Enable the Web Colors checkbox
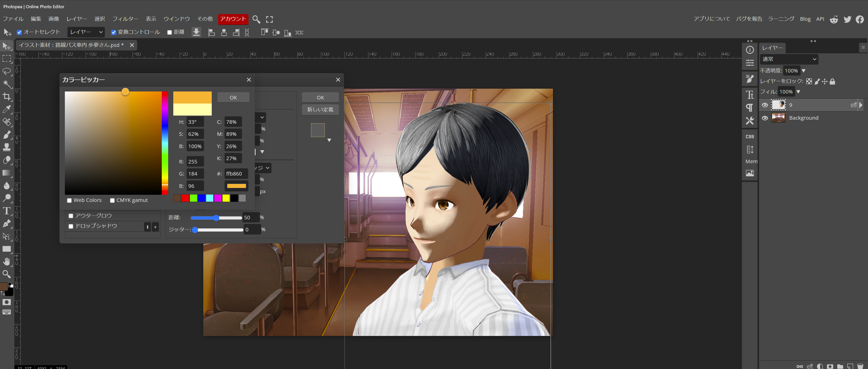Image resolution: width=868 pixels, height=369 pixels. click(69, 200)
